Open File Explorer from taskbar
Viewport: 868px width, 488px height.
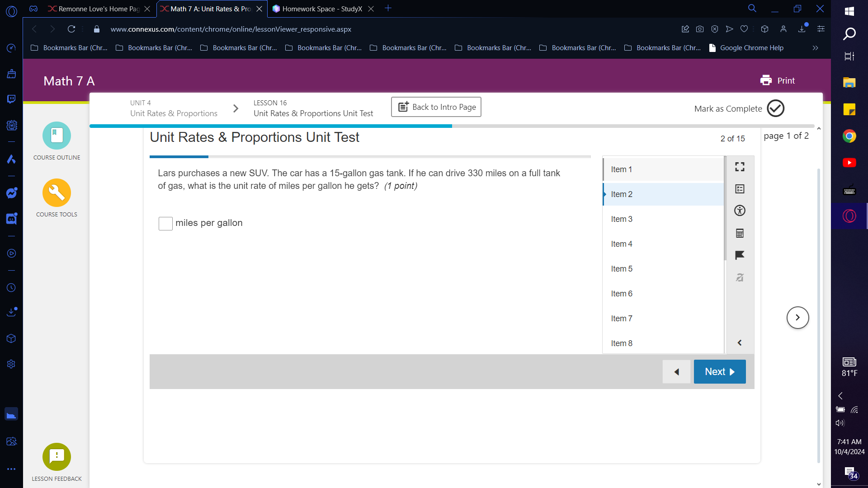(x=849, y=82)
